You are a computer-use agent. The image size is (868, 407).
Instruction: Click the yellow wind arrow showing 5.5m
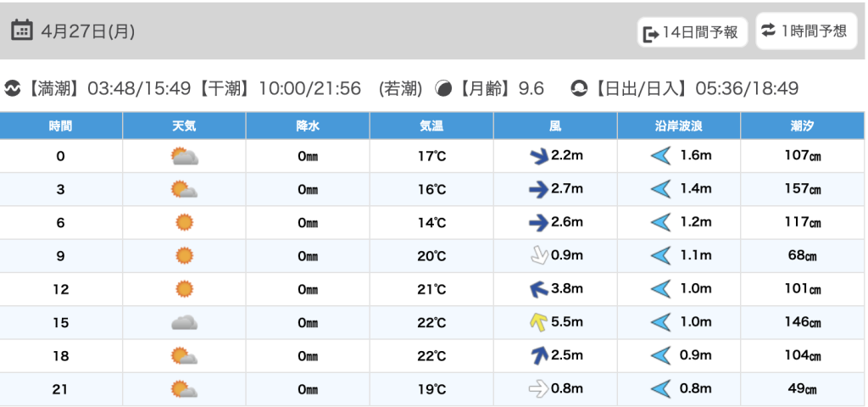click(537, 322)
